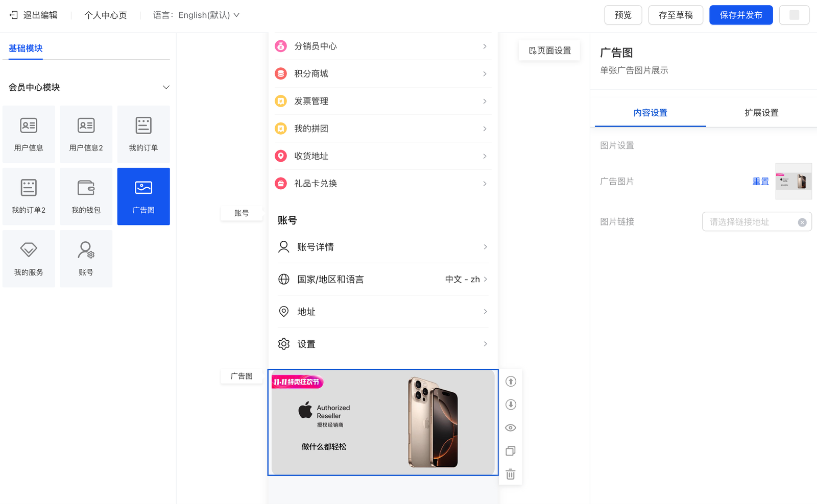
Task: Open 国家/地区和语言 row
Action: [x=382, y=280]
